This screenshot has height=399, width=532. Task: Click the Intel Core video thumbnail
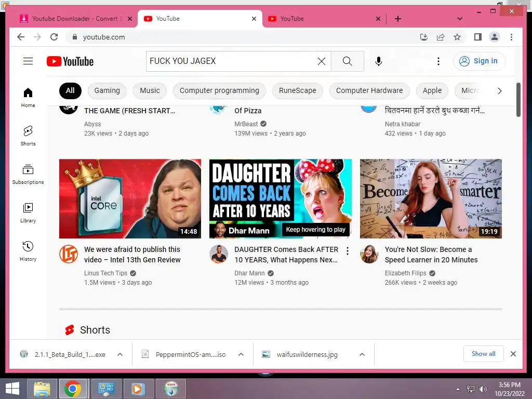click(130, 198)
